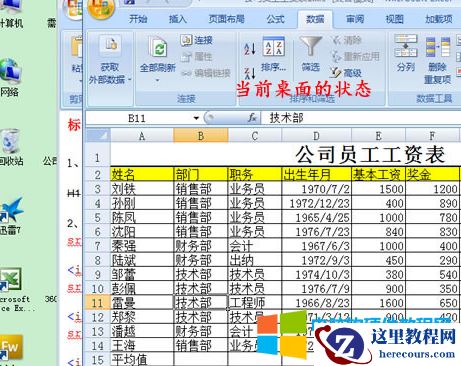
Task: Click the cell with date 1972/12/23
Action: pyautogui.click(x=316, y=203)
